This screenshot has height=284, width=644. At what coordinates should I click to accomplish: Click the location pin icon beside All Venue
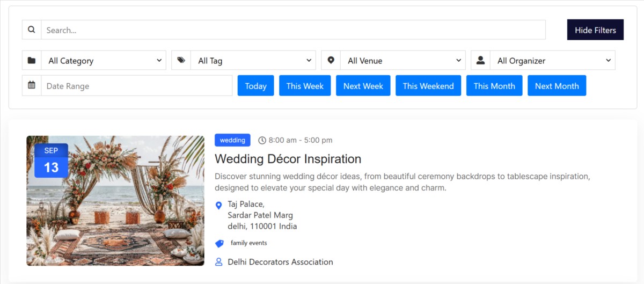(x=331, y=61)
